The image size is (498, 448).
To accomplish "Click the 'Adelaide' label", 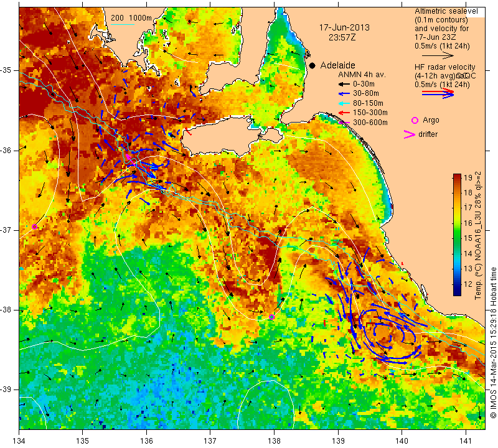I will tap(337, 65).
